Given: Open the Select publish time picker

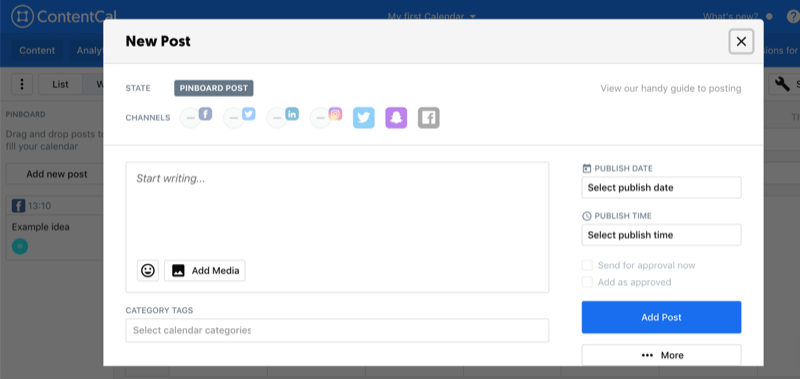Looking at the screenshot, I should [x=661, y=235].
